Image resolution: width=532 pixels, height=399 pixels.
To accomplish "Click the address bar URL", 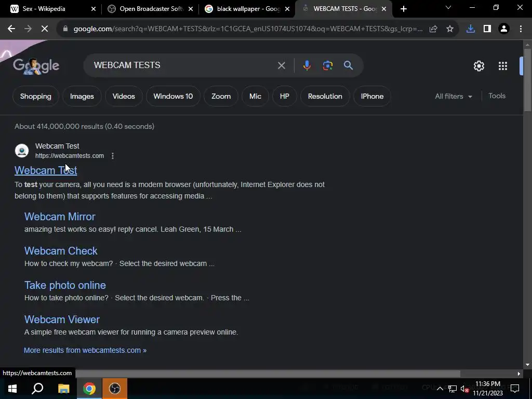I will click(x=248, y=29).
